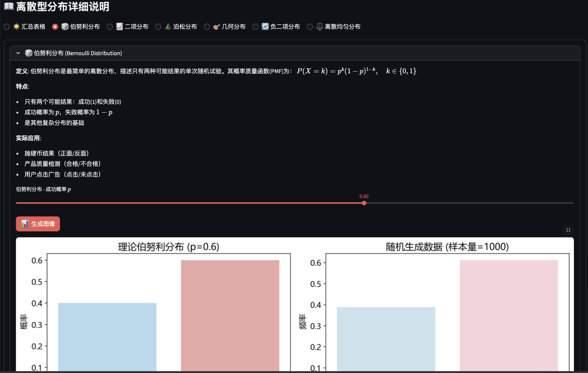Open the 负二项分布 section

tap(255, 27)
